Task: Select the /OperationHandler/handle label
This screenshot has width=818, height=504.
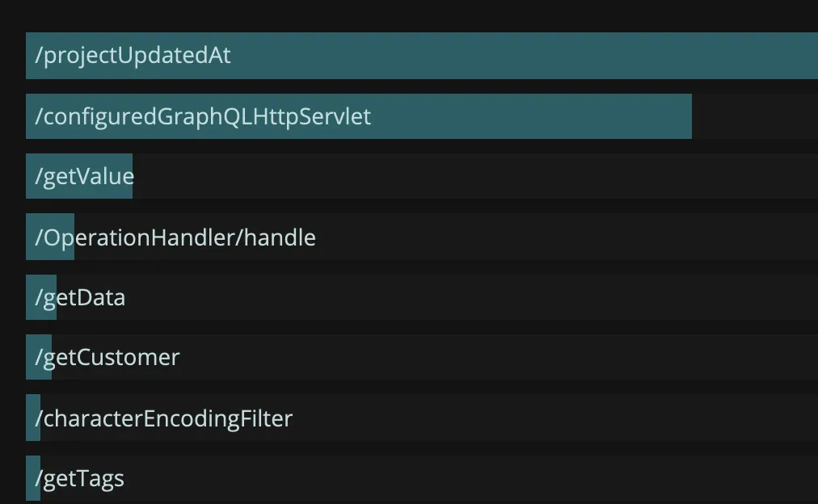Action: 175,237
